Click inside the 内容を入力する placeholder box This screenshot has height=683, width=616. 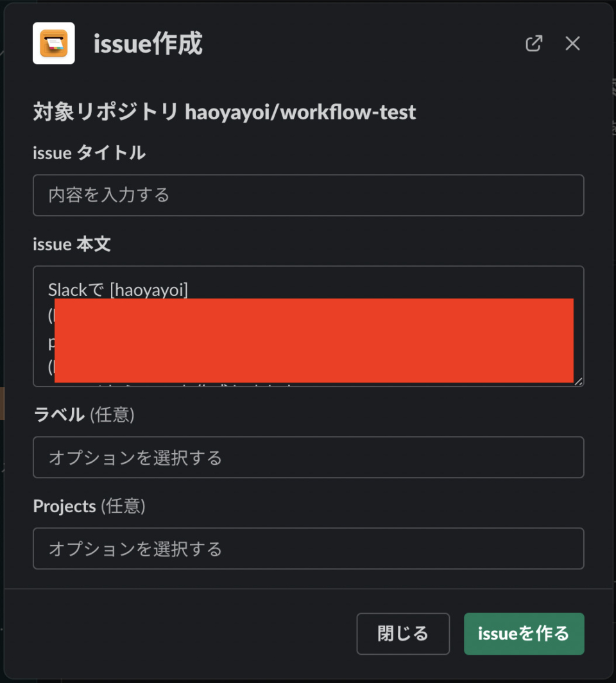coord(308,195)
